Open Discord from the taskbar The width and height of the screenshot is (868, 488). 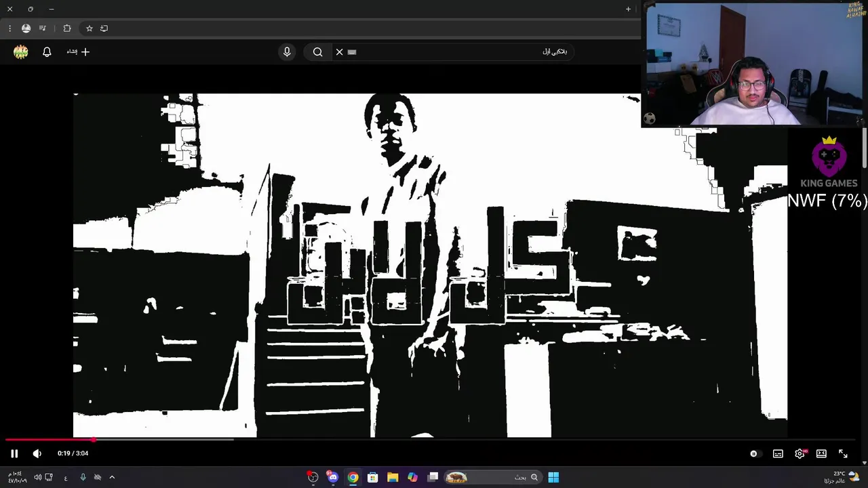click(333, 477)
